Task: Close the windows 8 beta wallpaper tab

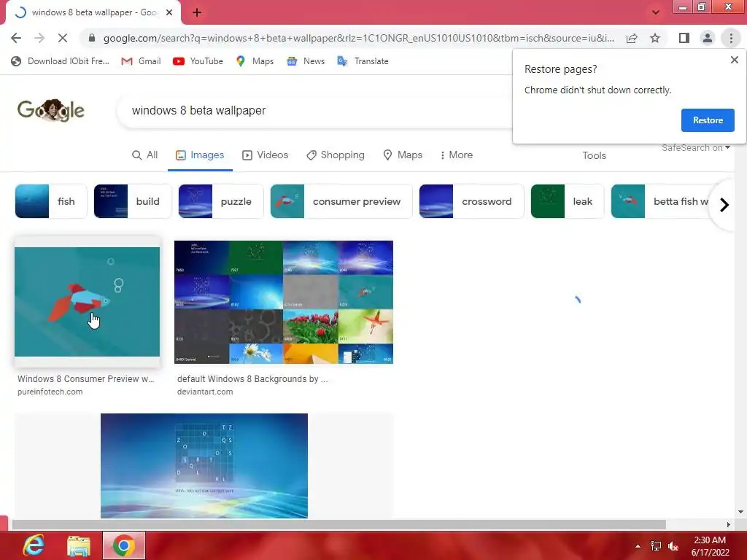Action: 169,12
